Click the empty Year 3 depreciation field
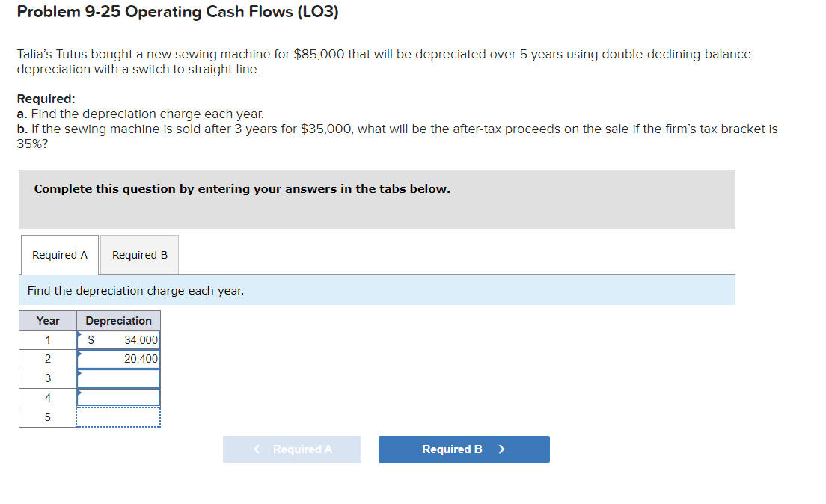 [x=118, y=378]
